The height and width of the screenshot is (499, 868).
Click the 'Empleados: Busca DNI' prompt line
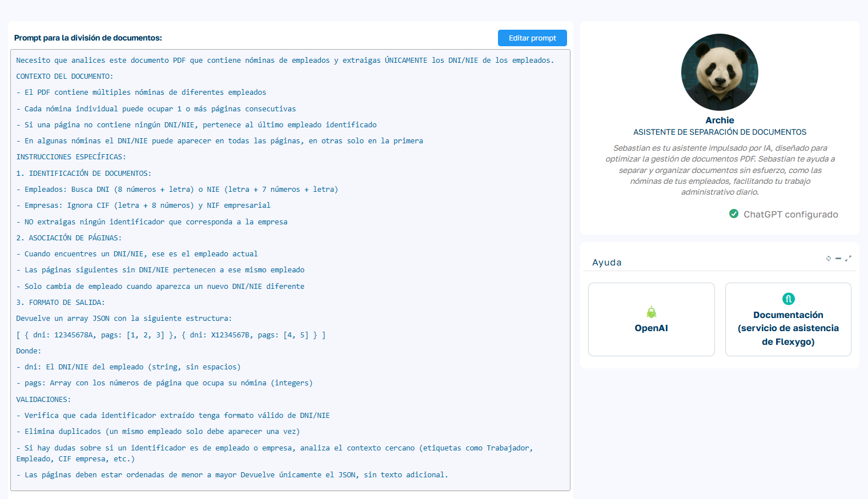coord(177,189)
